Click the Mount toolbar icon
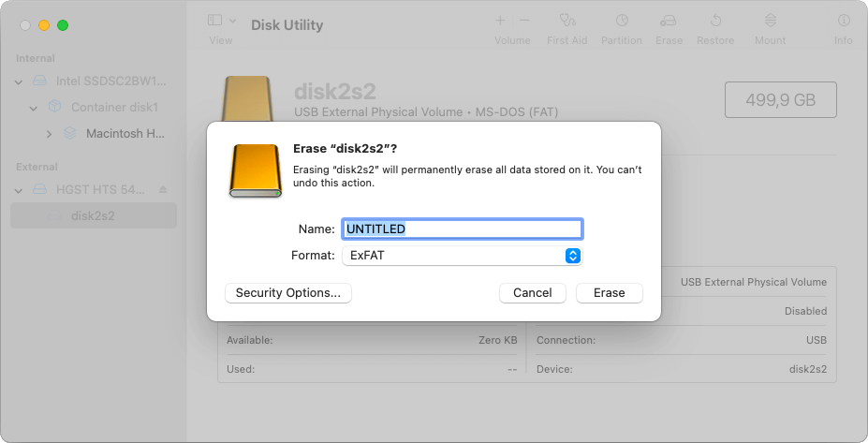Screen dimensions: 868x443 pyautogui.click(x=770, y=20)
